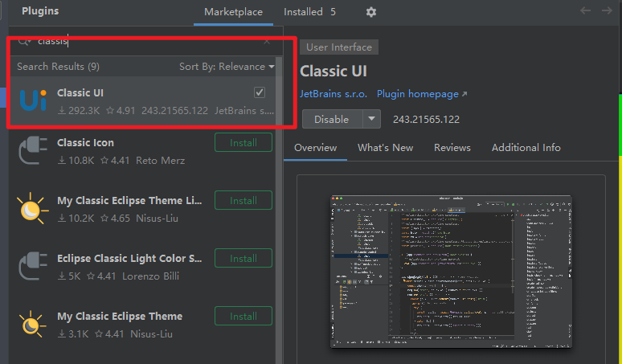This screenshot has height=364, width=622.
Task: Expand the Disable button dropdown arrow
Action: [x=372, y=119]
